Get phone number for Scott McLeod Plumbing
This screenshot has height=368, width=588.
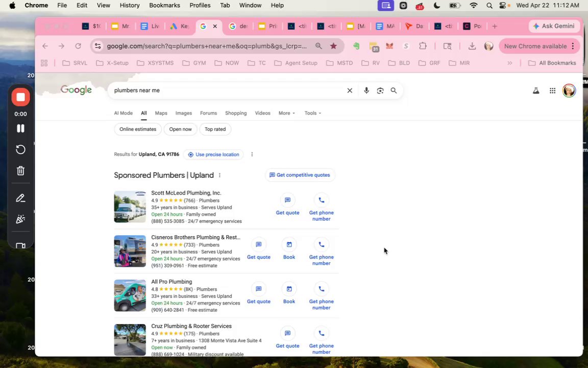click(x=322, y=208)
